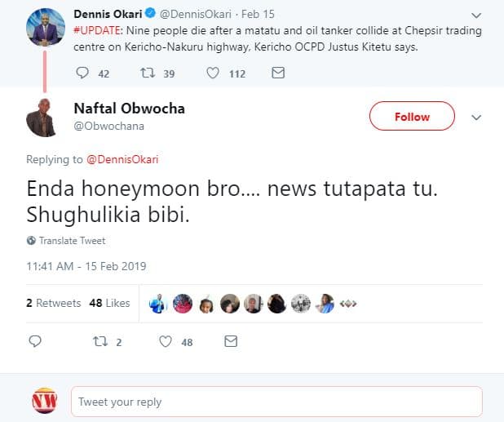Retweet Naftal Obwocha's reply

101,341
